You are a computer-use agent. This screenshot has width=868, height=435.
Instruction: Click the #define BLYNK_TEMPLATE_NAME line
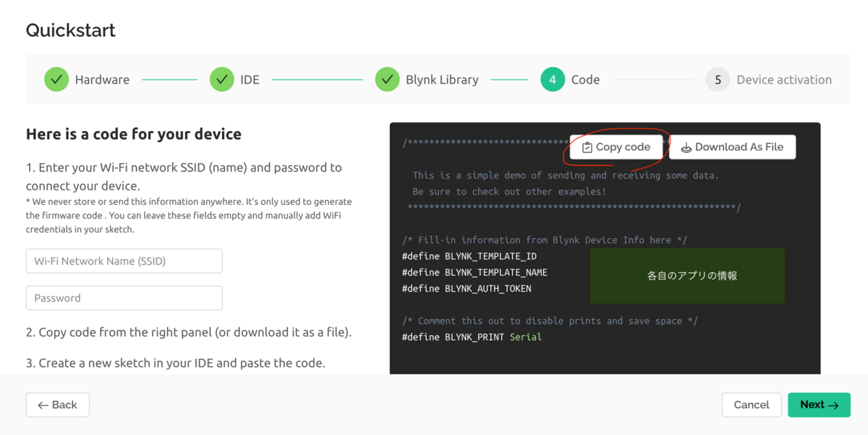click(x=475, y=272)
